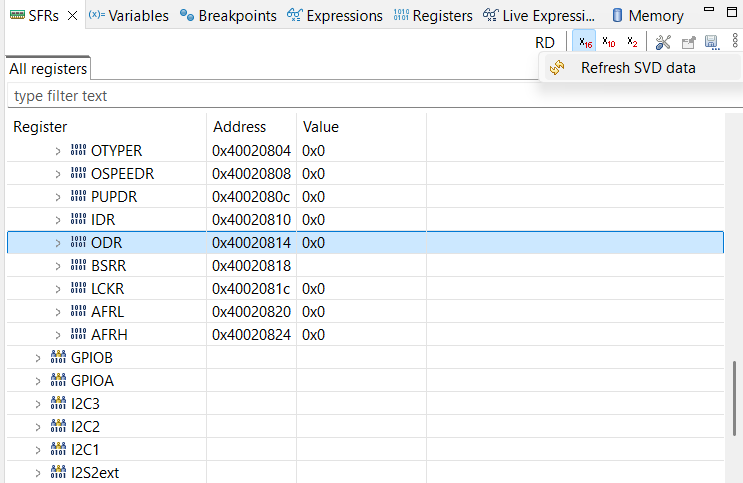
Task: Expand the I2C2 peripheral group
Action: [38, 427]
